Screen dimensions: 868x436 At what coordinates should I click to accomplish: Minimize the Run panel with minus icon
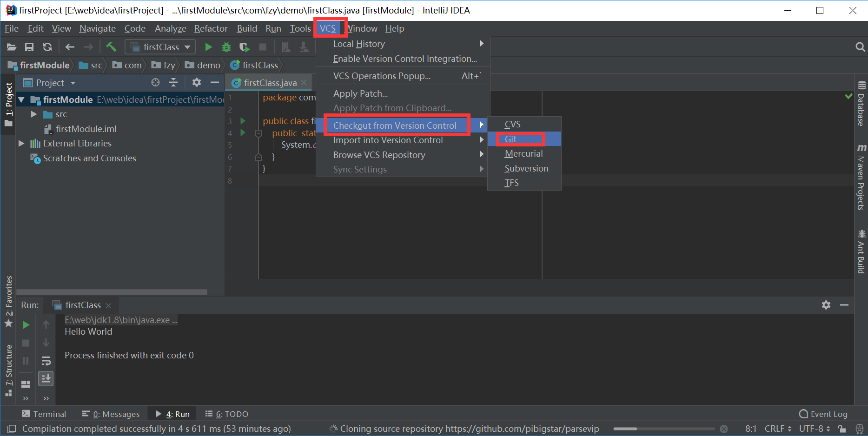tap(844, 305)
